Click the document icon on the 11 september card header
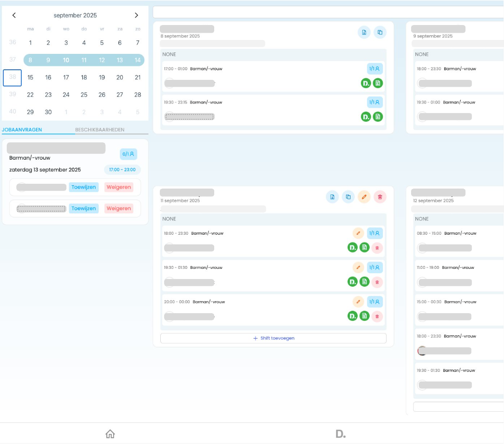The height and width of the screenshot is (444, 504). tap(332, 197)
